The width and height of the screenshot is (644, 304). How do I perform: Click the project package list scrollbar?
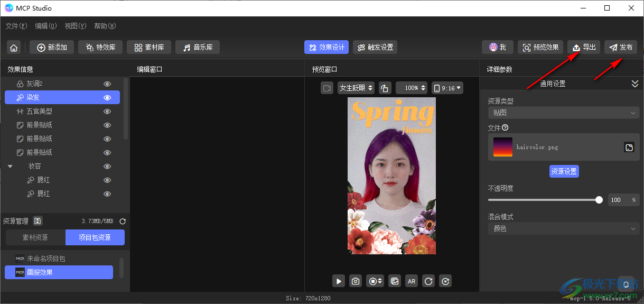tap(121, 268)
